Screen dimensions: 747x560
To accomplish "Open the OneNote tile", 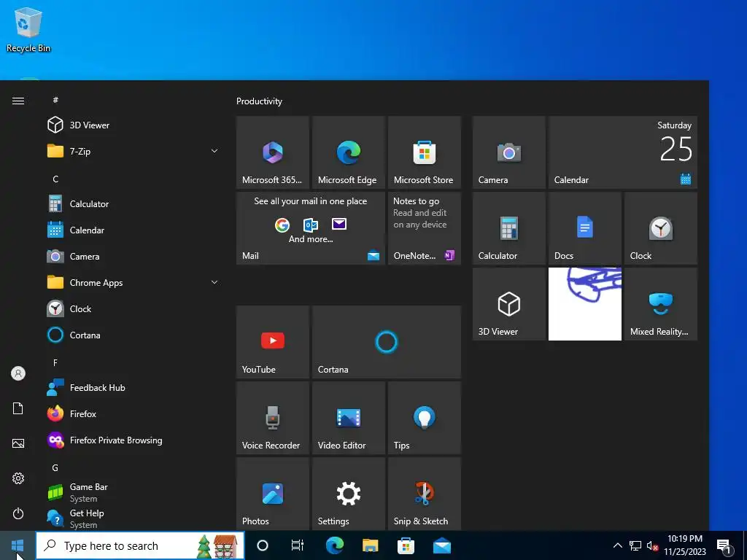I will (x=425, y=228).
